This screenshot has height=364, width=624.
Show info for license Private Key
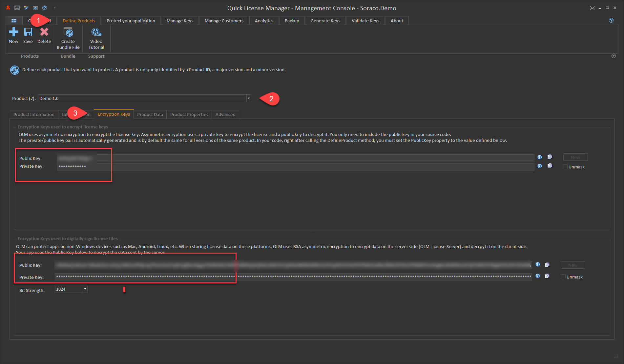540,166
